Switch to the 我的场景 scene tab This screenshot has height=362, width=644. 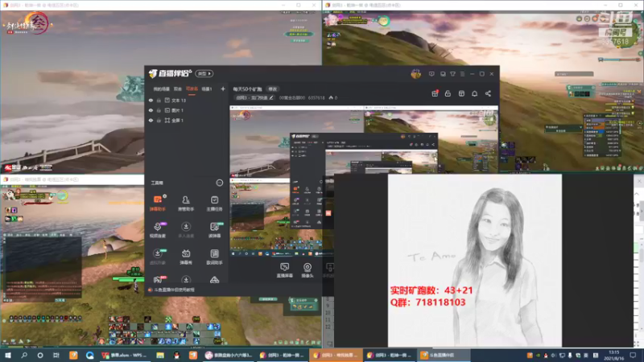[x=161, y=88]
